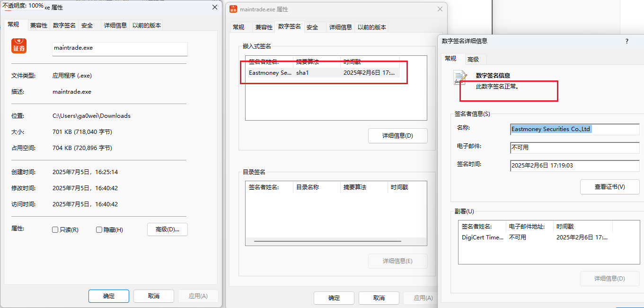The height and width of the screenshot is (308, 644).
Task: Click 应用(A) in the file-details properties window
Action: (198, 296)
